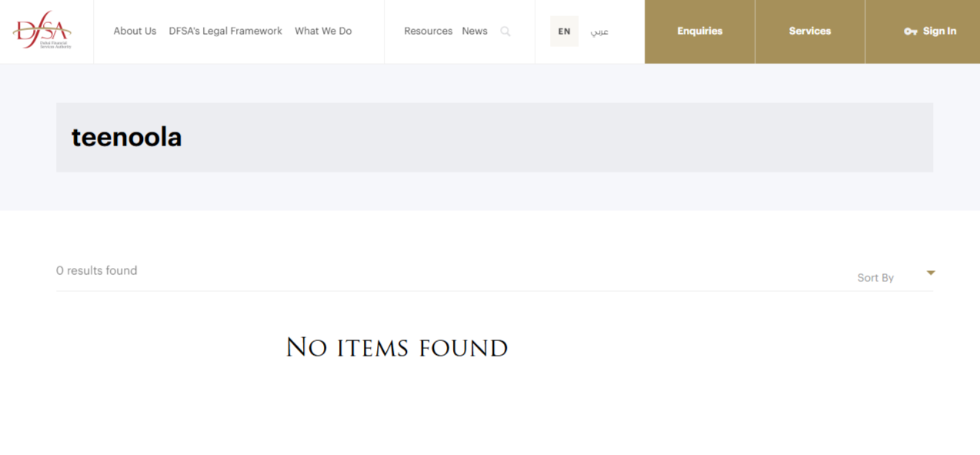Focus the search field containing teenoola

pos(495,137)
